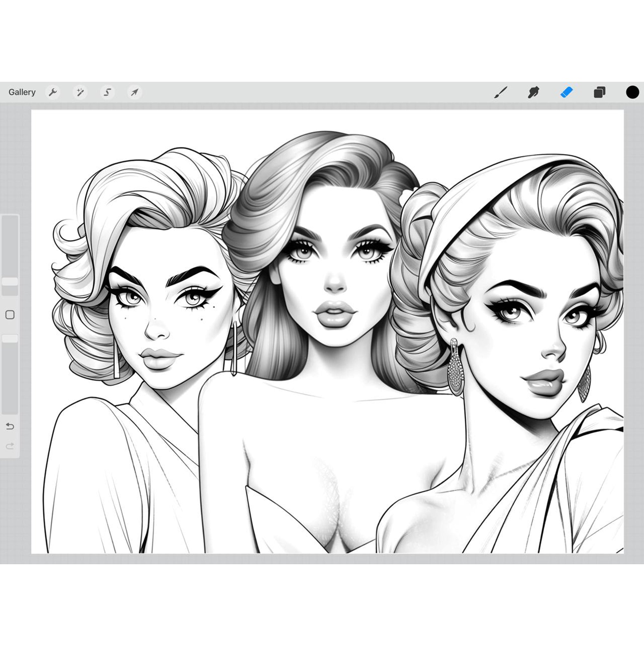Viewport: 644px width, 646px height.
Task: Open the Adjustments panel again via wand icon
Action: pos(80,92)
